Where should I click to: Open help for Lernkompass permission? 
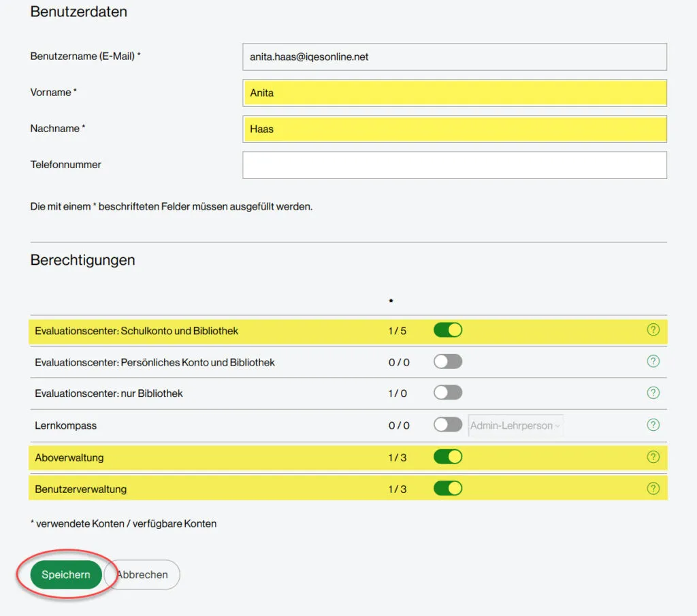click(x=653, y=424)
